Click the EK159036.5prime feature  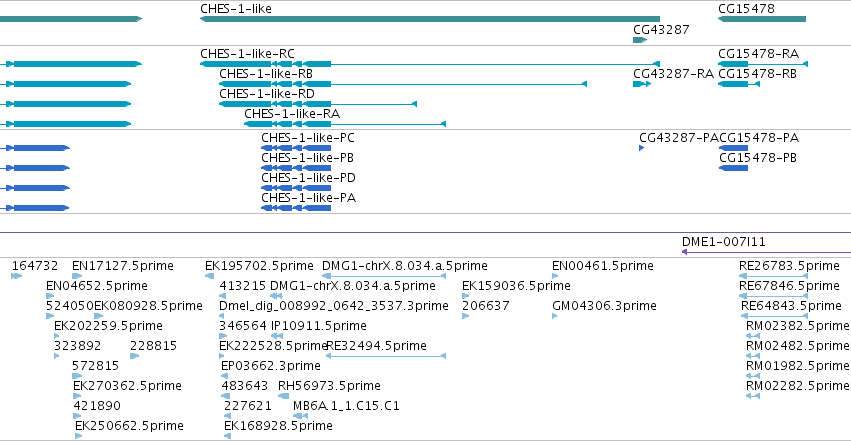coord(465,296)
